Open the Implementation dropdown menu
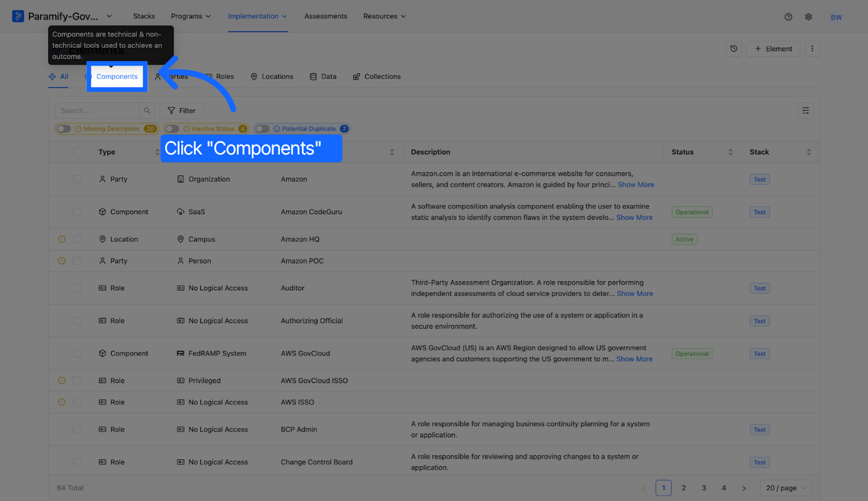This screenshot has width=868, height=501. [258, 16]
